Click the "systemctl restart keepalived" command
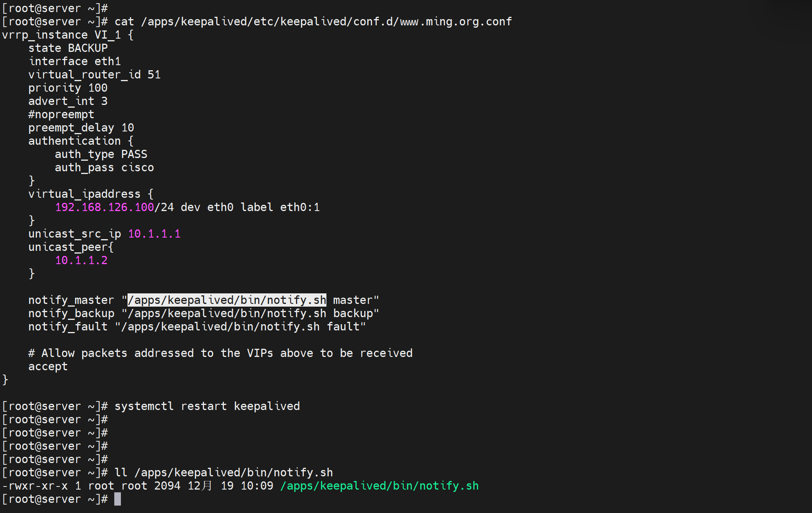 click(x=207, y=406)
